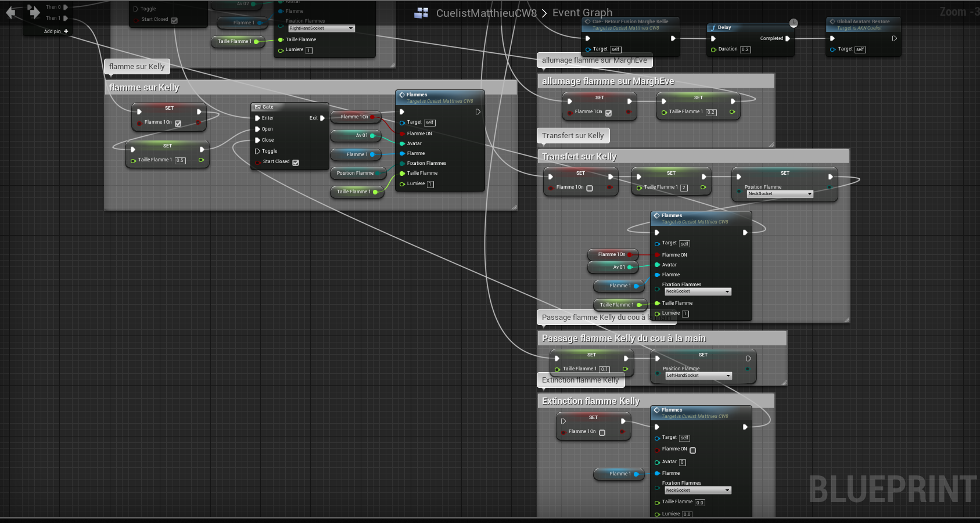Viewport: 980px width, 523px height.
Task: Toggle Flamme 1On checkbox in flamme sur Kelly
Action: click(178, 123)
